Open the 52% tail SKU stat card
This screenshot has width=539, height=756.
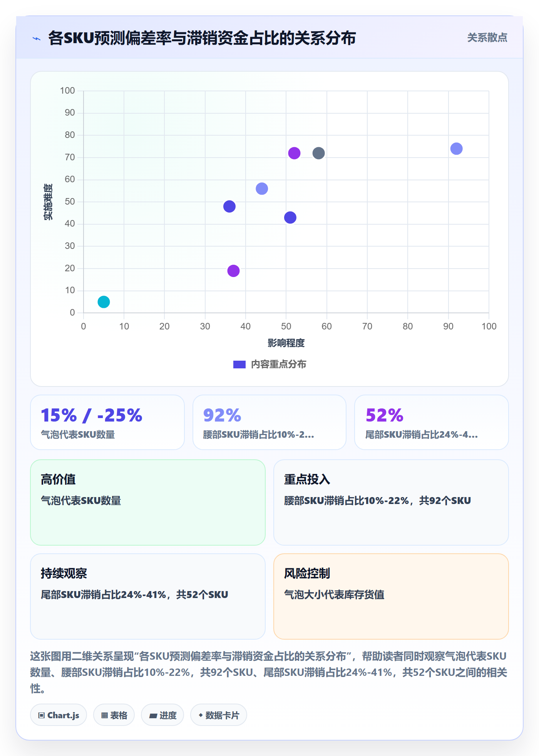432,422
